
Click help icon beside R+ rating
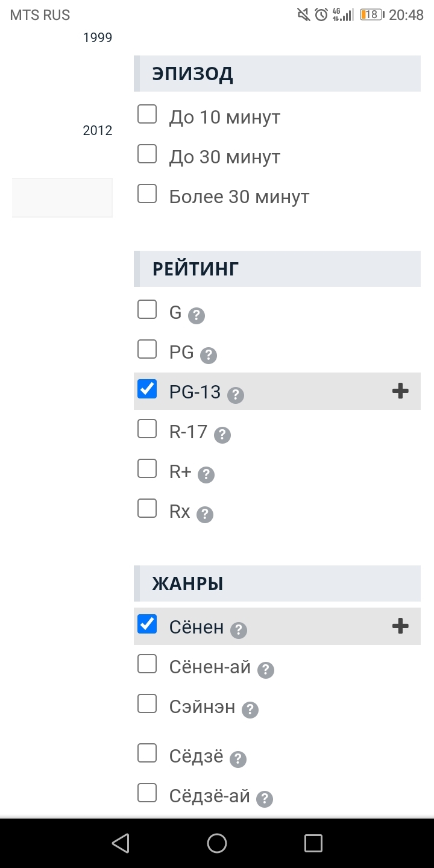tap(206, 475)
